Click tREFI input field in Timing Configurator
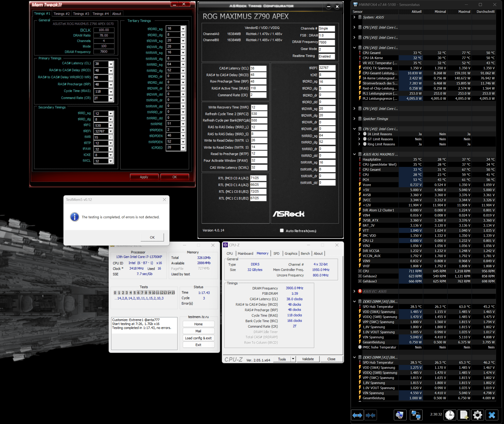The width and height of the screenshot is (504, 424). (327, 68)
